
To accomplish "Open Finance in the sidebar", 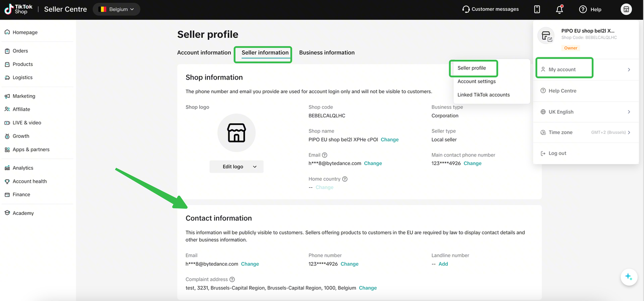I will pos(21,195).
